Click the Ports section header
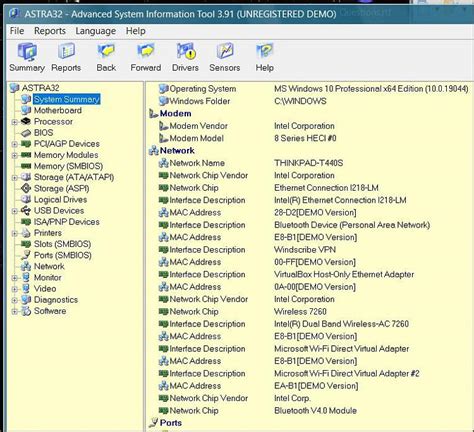 [171, 423]
